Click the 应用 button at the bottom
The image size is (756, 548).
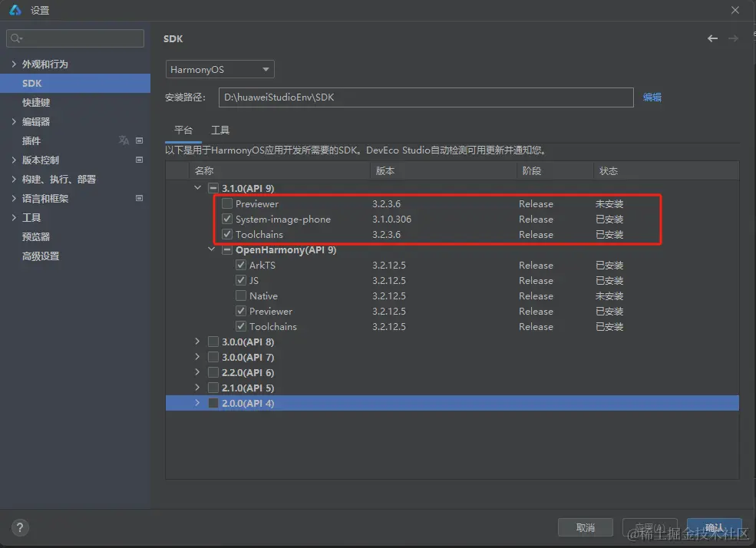(x=650, y=527)
